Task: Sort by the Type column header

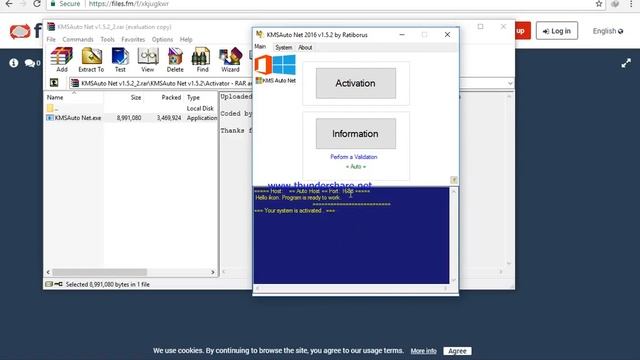Action: pyautogui.click(x=201, y=98)
